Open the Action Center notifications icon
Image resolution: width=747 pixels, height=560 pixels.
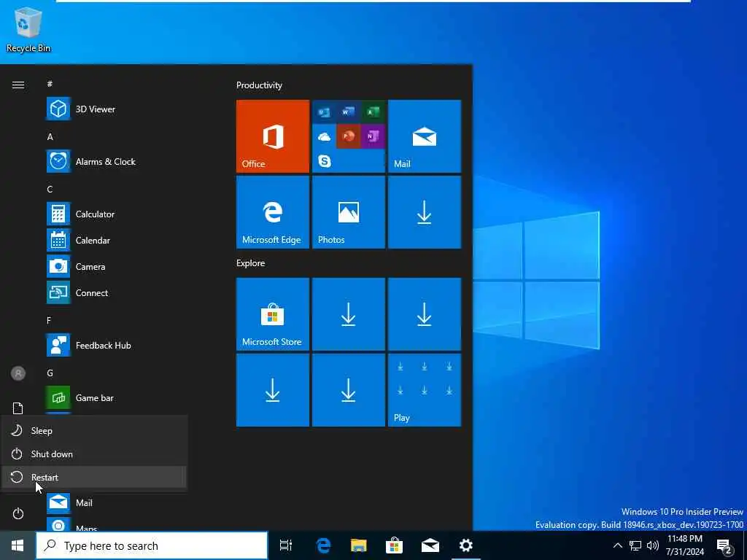[724, 546]
